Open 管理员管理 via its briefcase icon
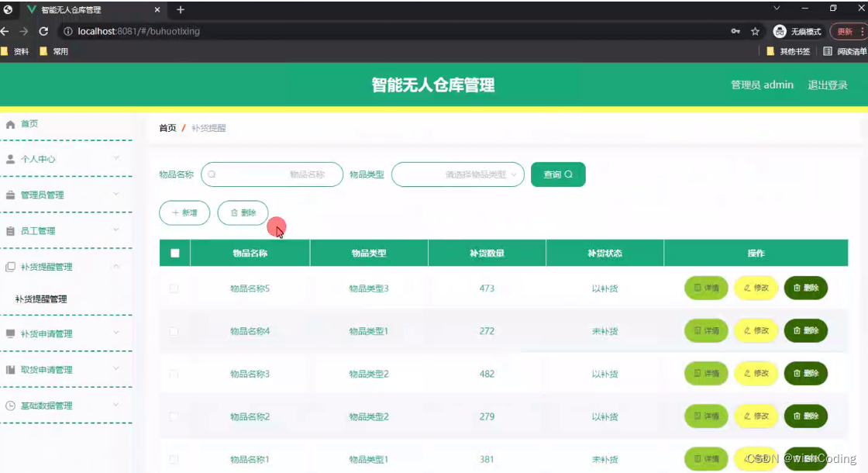This screenshot has height=473, width=868. tap(10, 195)
